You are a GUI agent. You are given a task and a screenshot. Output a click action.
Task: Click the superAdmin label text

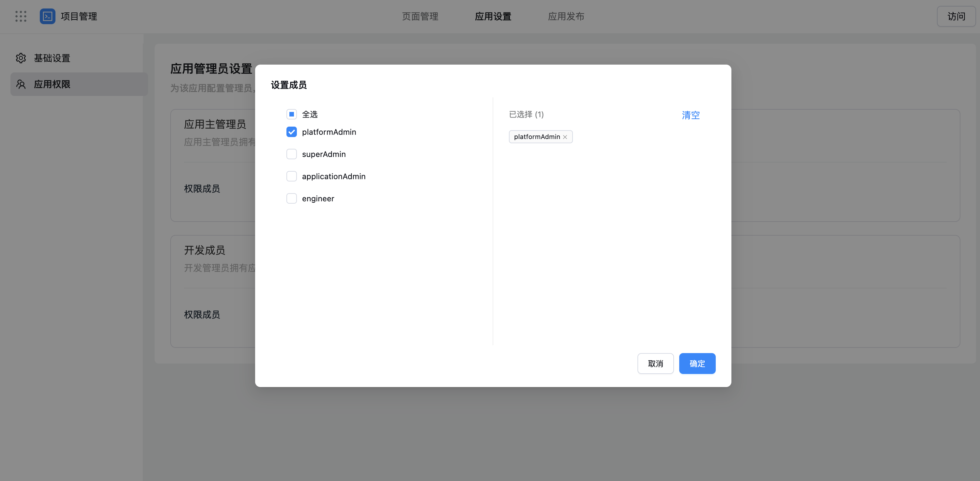[x=324, y=154]
